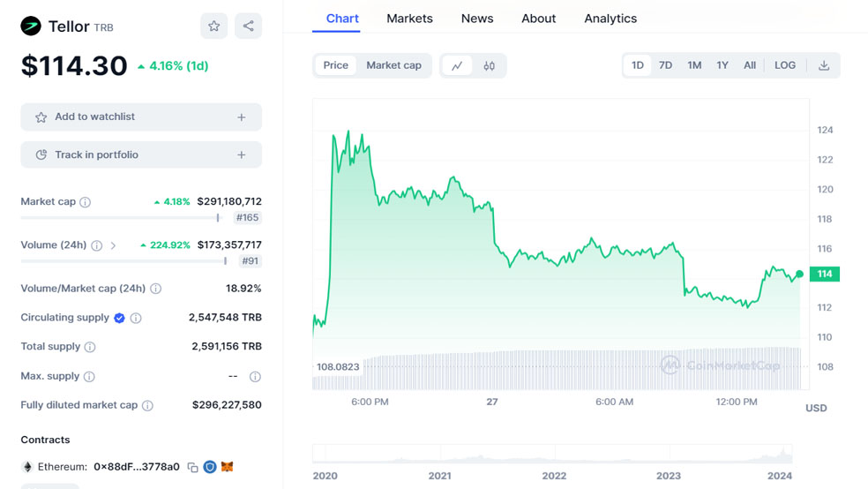Select the Price chart toggle
The width and height of the screenshot is (868, 489).
click(x=335, y=65)
